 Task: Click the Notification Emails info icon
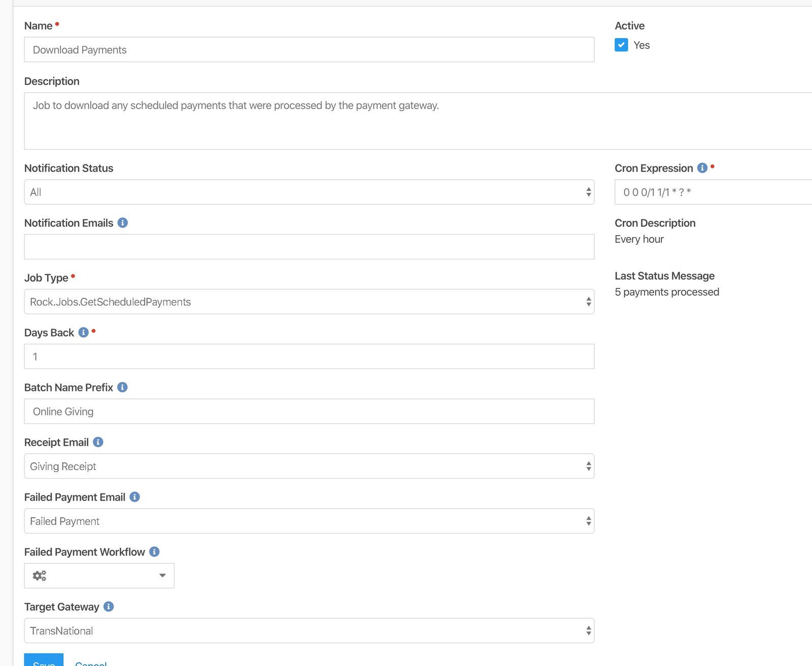122,223
